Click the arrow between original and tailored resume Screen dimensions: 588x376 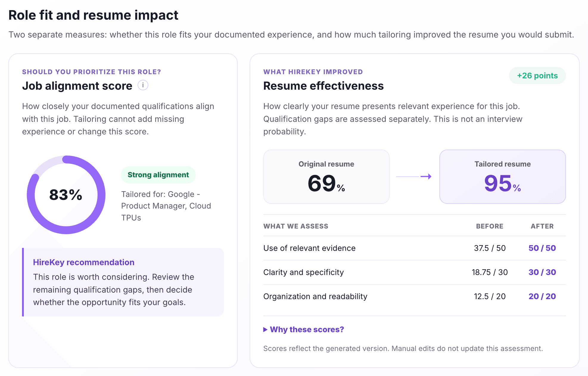[x=414, y=177]
